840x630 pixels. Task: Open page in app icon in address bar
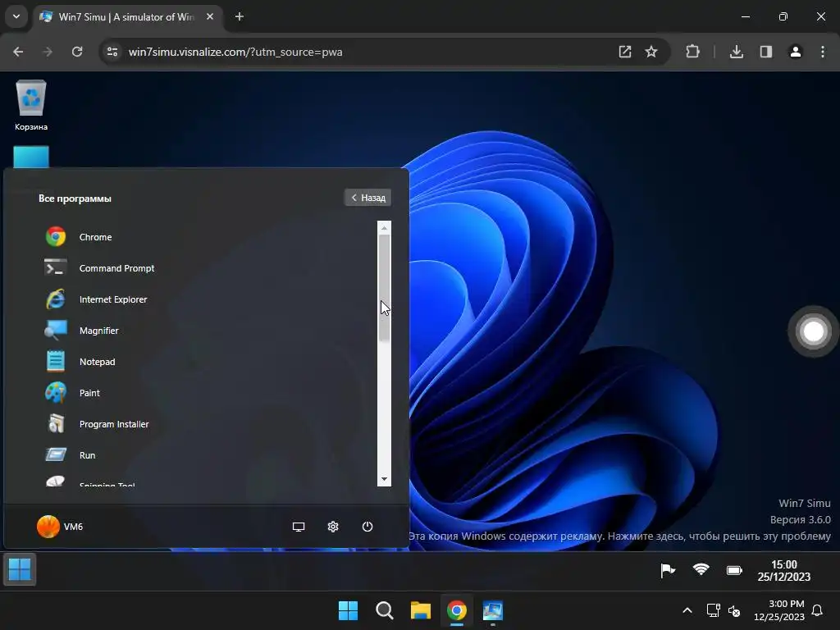pyautogui.click(x=624, y=52)
